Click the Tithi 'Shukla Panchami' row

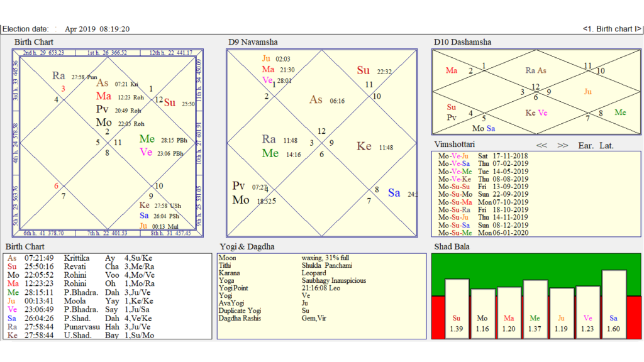286,266
